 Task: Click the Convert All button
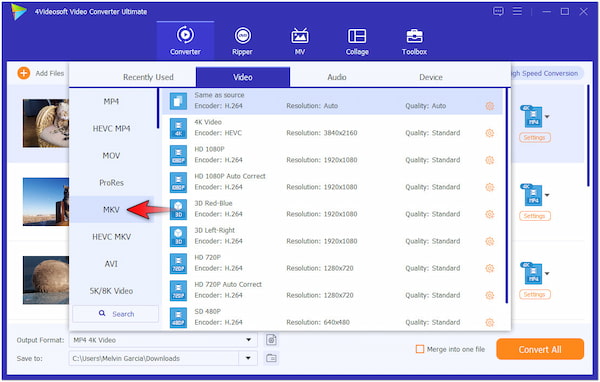point(540,349)
